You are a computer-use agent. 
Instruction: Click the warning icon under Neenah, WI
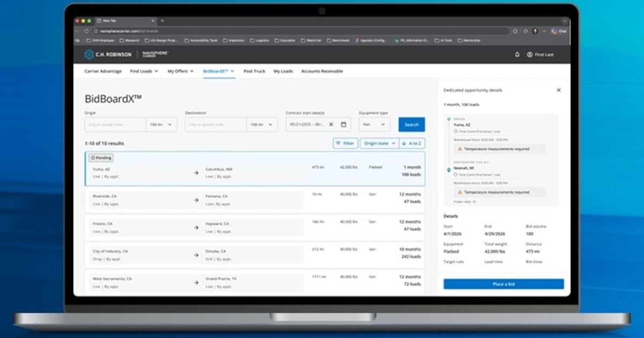(x=460, y=192)
